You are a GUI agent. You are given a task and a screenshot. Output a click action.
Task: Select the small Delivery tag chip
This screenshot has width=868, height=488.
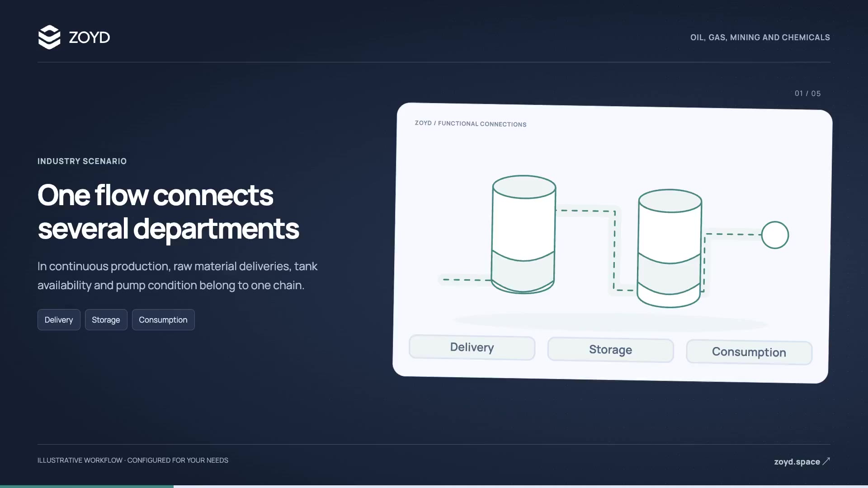coord(59,320)
